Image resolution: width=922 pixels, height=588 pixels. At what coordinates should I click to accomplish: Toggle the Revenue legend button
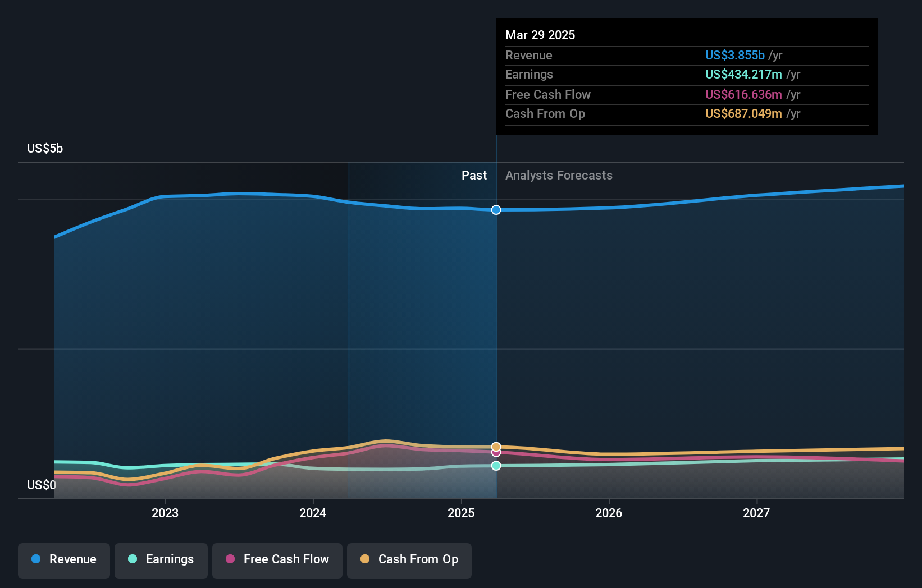click(x=64, y=561)
